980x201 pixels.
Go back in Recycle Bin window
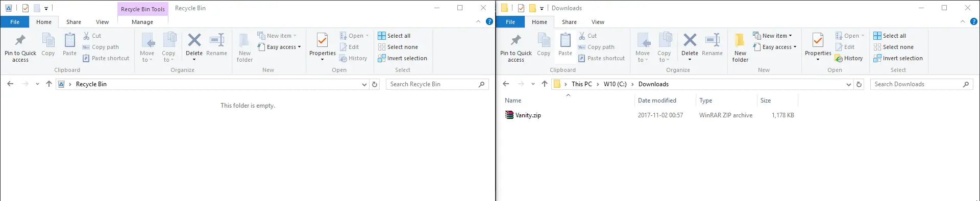point(10,84)
